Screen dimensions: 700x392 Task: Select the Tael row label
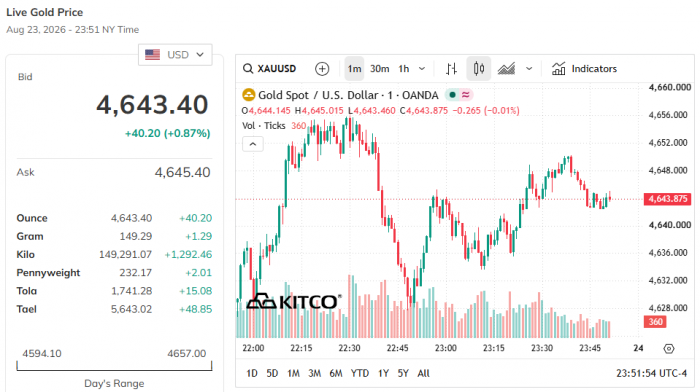click(x=26, y=309)
